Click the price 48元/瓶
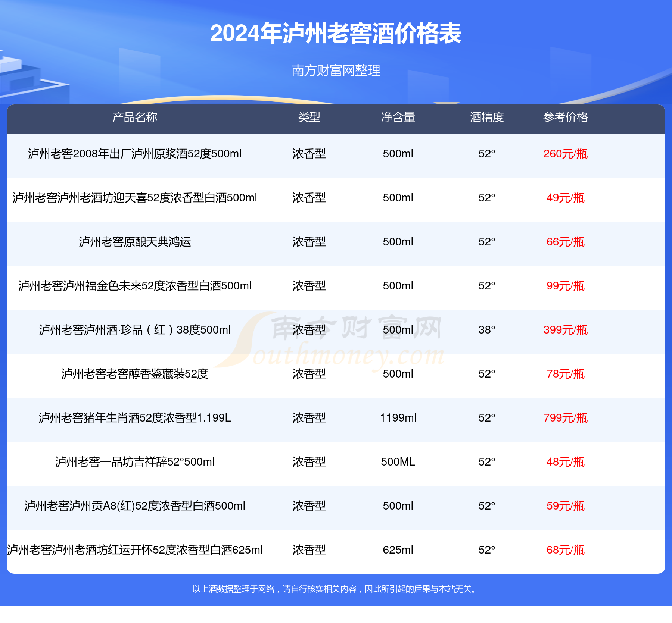The width and height of the screenshot is (672, 623). (566, 462)
